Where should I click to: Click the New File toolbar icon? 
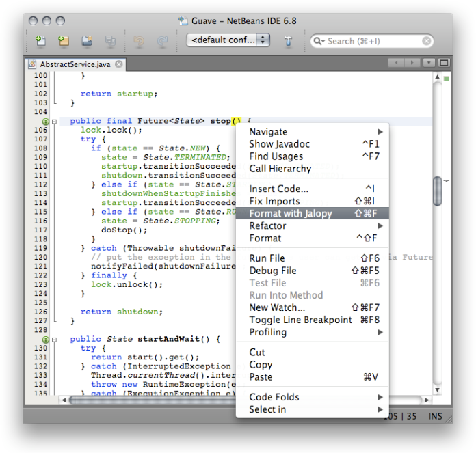coord(40,40)
